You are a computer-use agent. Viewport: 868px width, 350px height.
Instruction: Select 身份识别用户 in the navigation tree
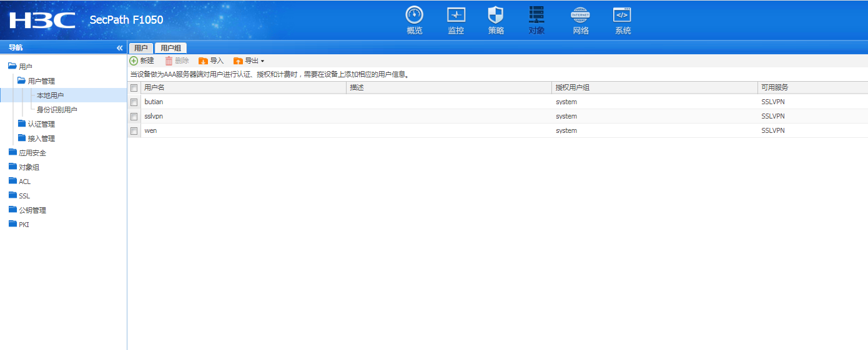57,110
